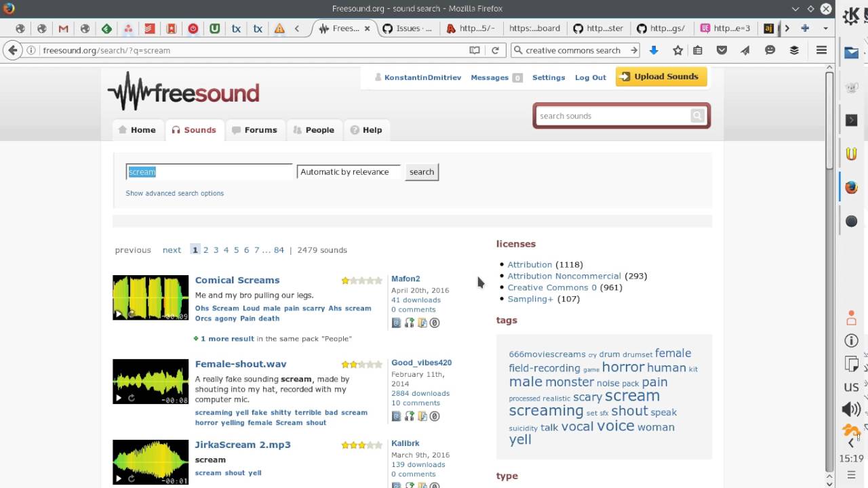Switch to the 'http...ster' GitHub tab
Screen dimensions: 868x488
[598, 28]
